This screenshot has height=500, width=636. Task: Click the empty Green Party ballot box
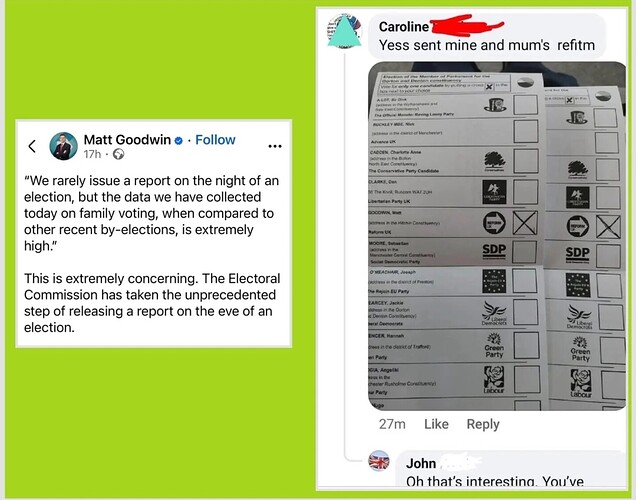(526, 345)
